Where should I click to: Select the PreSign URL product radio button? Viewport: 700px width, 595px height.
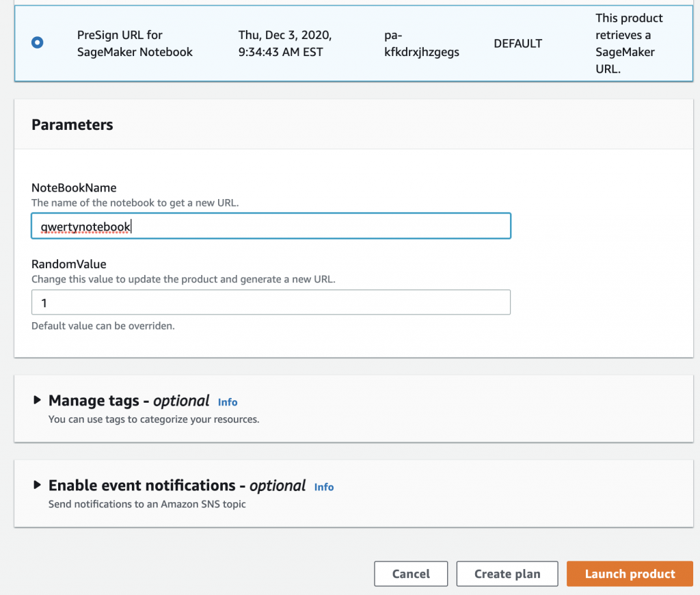[x=37, y=42]
